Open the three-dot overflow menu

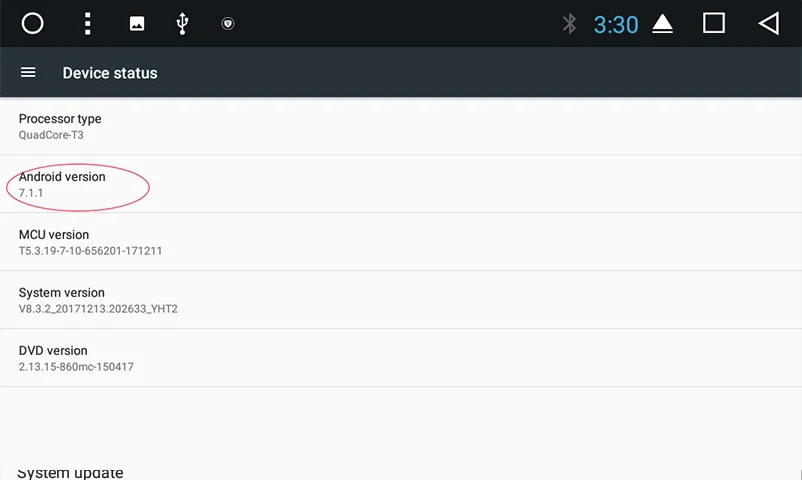pos(88,23)
